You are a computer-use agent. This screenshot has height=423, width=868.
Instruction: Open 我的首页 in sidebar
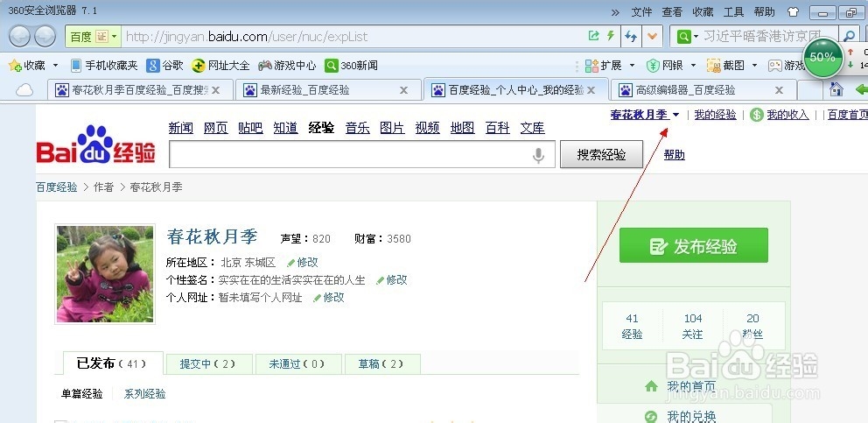[x=681, y=386]
